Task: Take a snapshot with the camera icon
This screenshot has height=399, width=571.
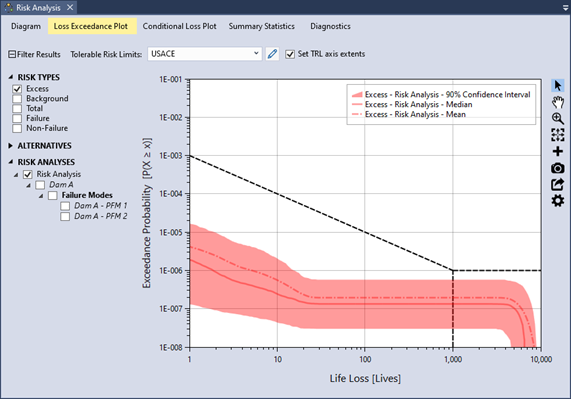Action: click(558, 168)
